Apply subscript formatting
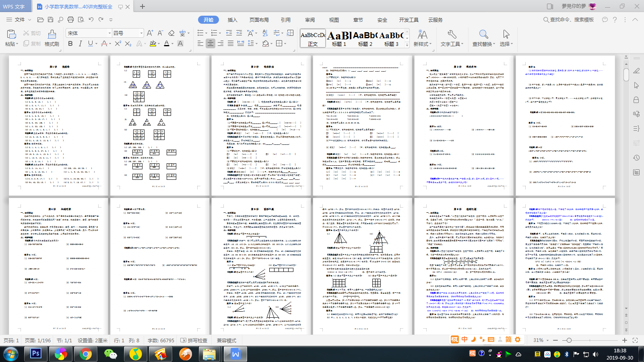The image size is (644, 362). 128,43
